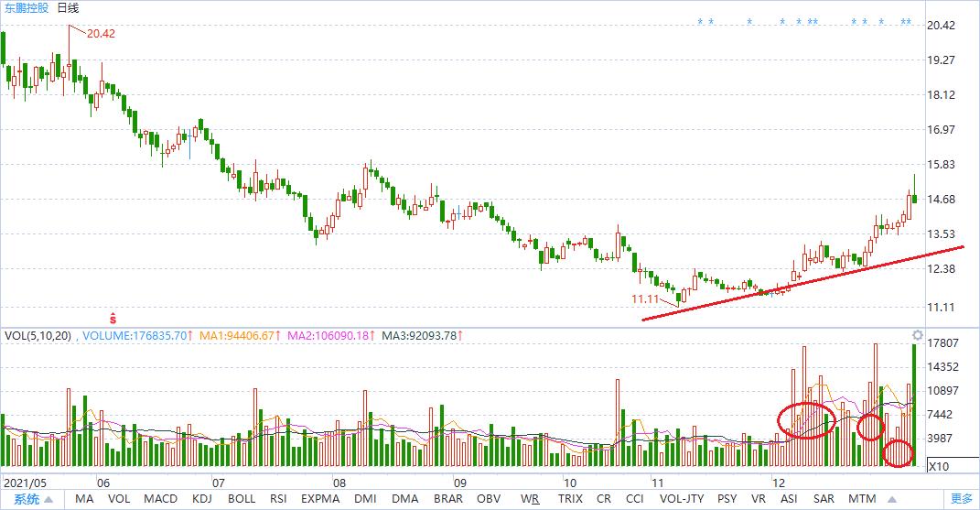Select the EXPMA indicator tab

(320, 499)
